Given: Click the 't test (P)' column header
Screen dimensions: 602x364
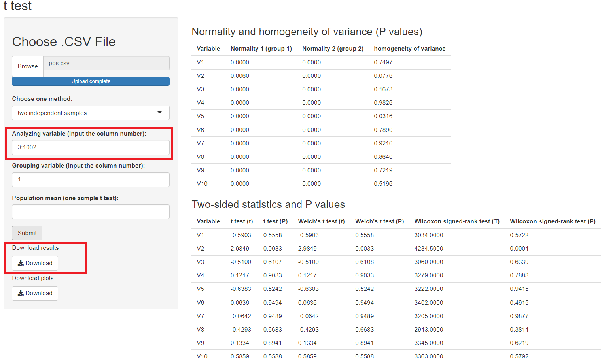Looking at the screenshot, I should coord(275,221).
